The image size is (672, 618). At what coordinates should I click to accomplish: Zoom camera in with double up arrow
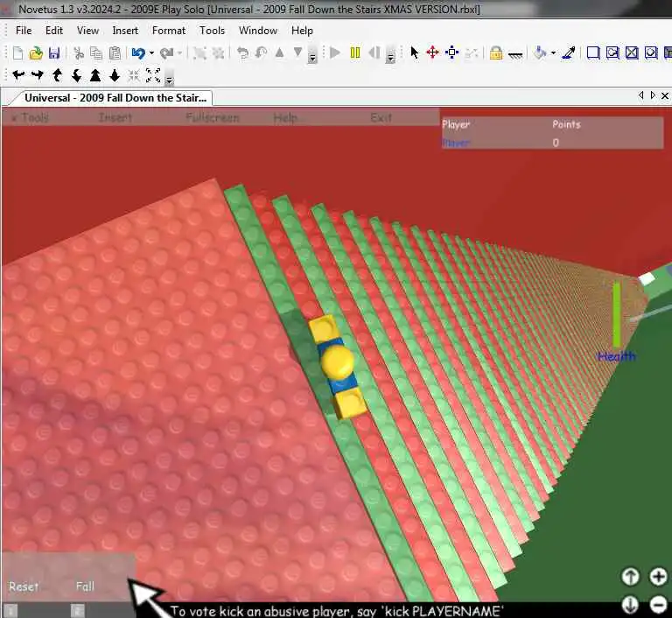coord(95,75)
